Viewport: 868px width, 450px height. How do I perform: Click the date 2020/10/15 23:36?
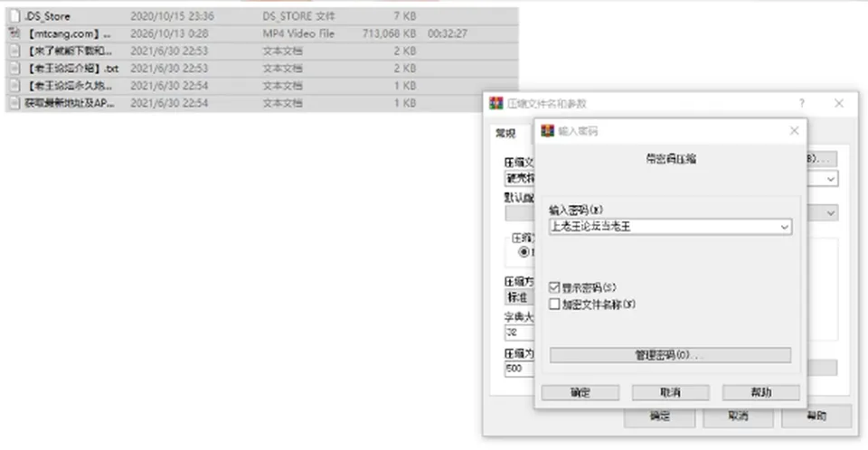[x=172, y=16]
